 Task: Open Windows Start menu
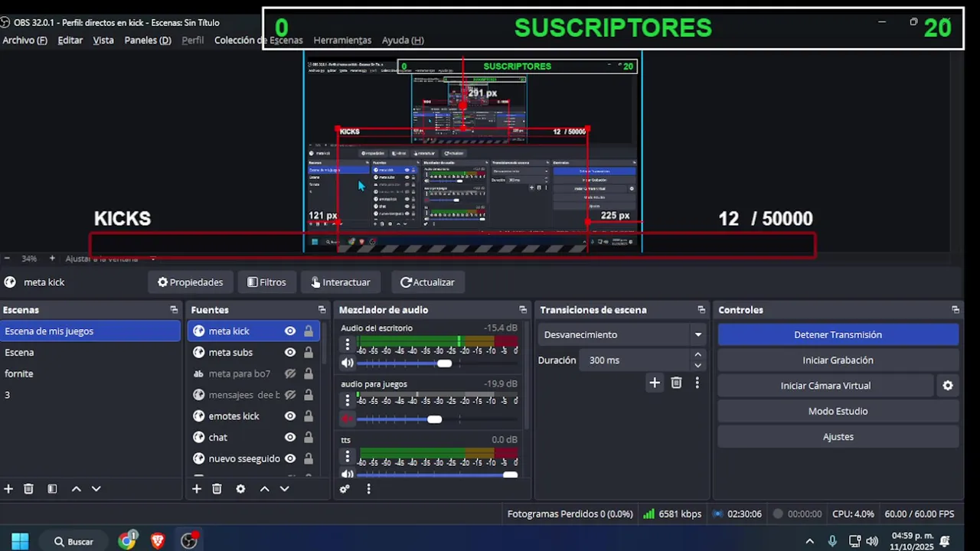(20, 541)
